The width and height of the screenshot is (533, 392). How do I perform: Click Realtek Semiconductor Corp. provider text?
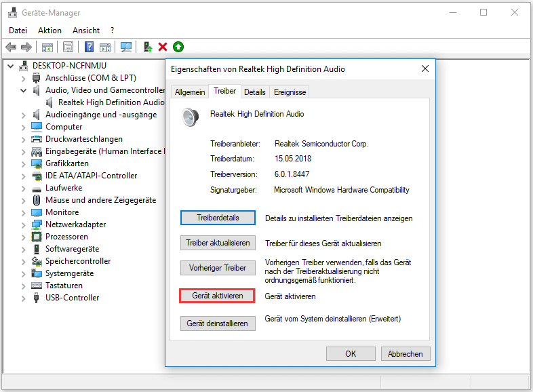[321, 144]
